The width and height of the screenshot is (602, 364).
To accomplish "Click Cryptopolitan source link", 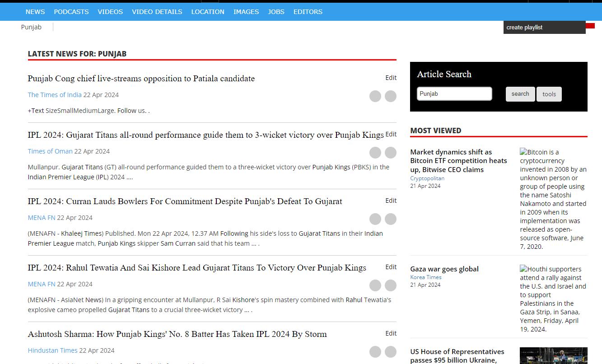I will pyautogui.click(x=427, y=178).
